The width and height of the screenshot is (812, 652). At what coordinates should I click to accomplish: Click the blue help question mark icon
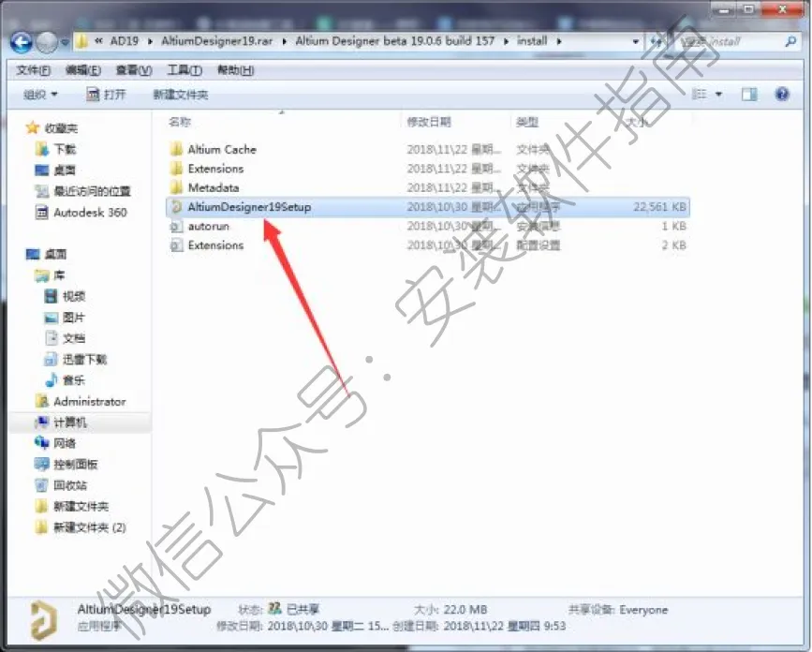pyautogui.click(x=782, y=94)
